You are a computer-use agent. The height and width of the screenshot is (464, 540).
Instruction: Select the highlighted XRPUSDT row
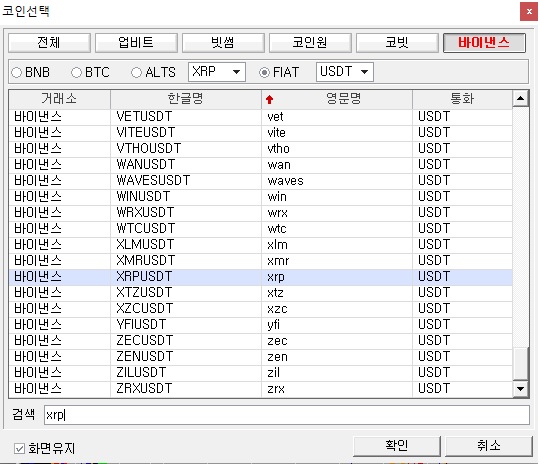point(261,277)
